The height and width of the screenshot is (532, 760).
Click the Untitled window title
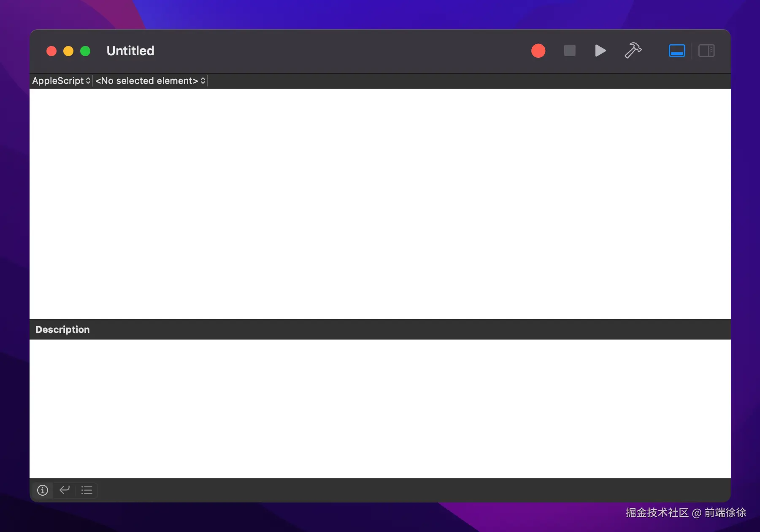[130, 51]
